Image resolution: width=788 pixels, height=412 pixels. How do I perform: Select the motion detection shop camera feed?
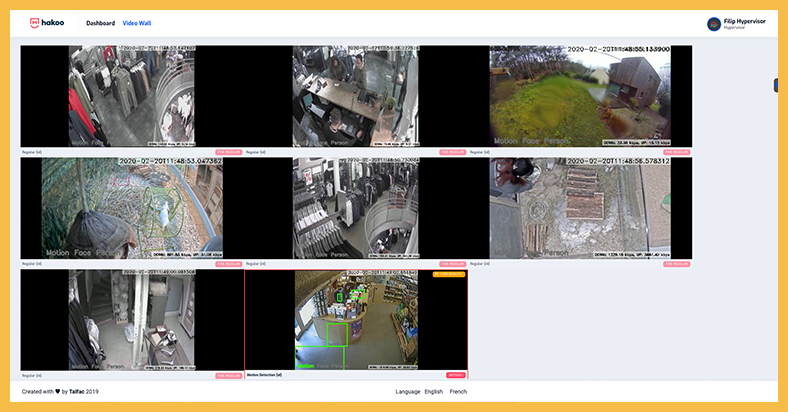pyautogui.click(x=355, y=320)
